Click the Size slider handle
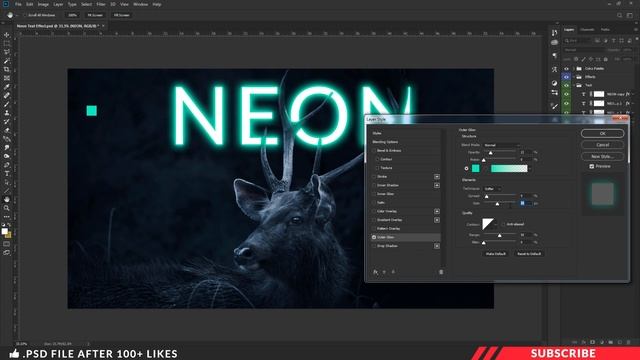 [497, 204]
